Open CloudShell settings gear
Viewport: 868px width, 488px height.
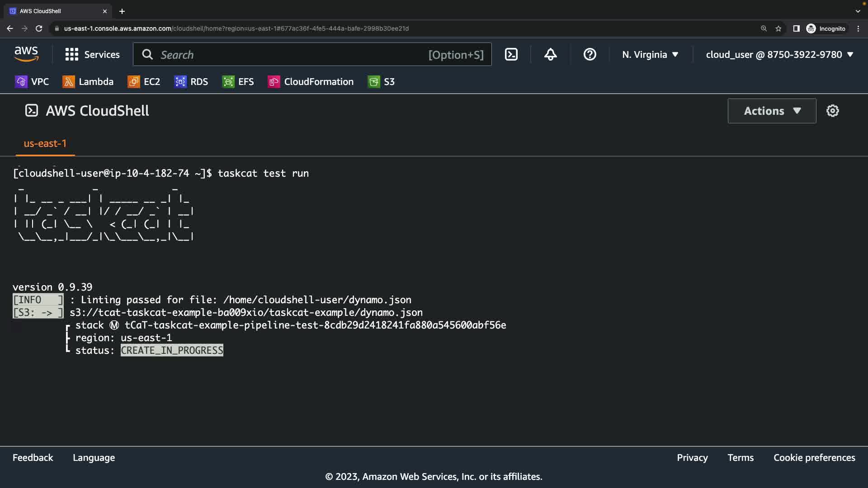tap(832, 111)
